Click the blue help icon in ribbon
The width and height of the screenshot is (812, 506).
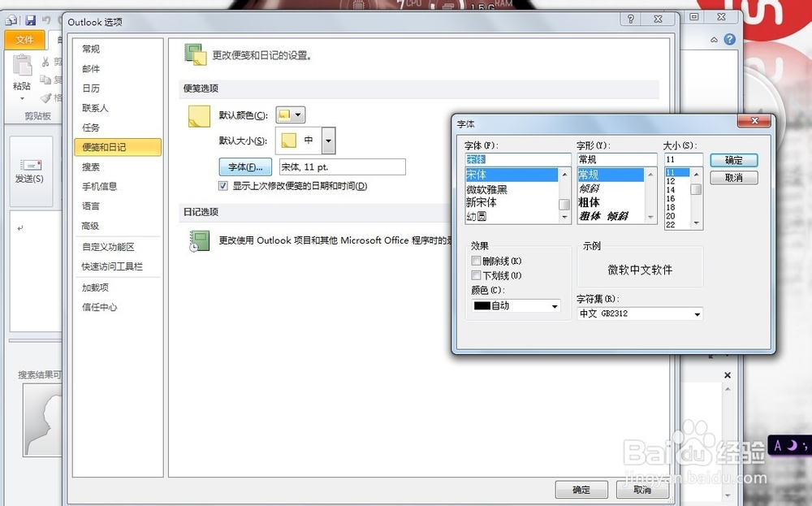pyautogui.click(x=730, y=39)
